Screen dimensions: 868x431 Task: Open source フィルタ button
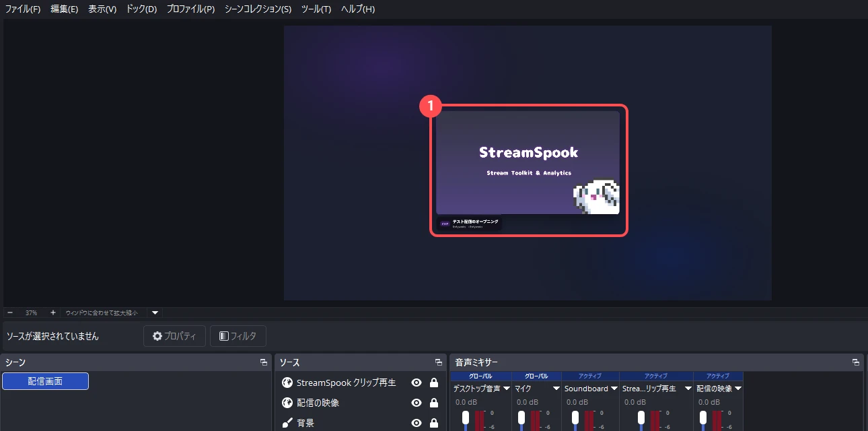[x=238, y=336]
